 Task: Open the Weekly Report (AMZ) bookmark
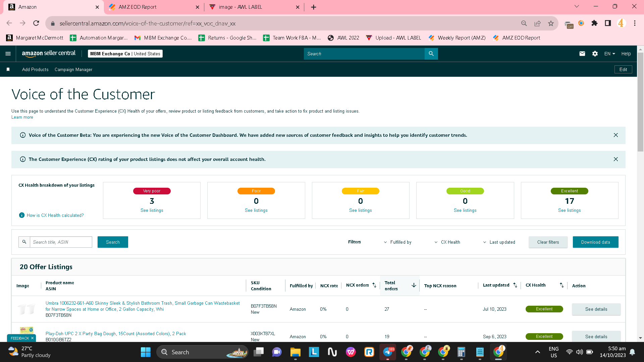[457, 38]
